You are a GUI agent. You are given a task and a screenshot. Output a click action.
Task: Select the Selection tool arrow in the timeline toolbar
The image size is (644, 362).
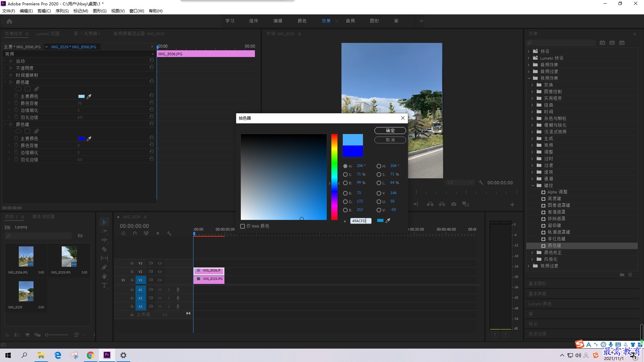click(104, 222)
